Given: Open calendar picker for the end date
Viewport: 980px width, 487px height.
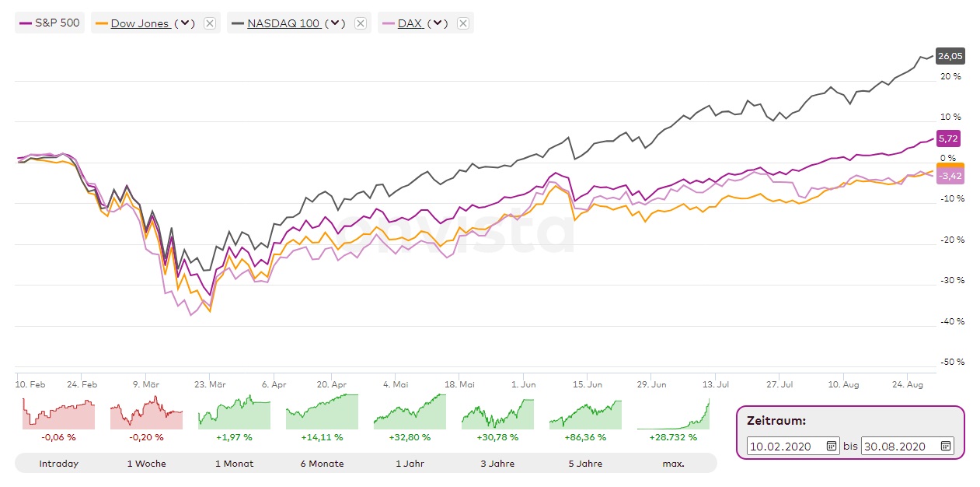Looking at the screenshot, I should tap(945, 446).
